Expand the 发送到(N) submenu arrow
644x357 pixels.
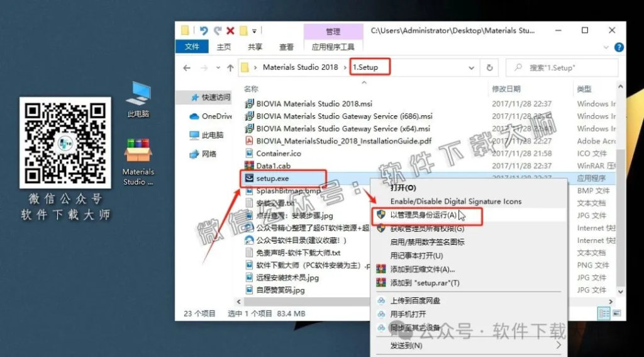point(558,344)
